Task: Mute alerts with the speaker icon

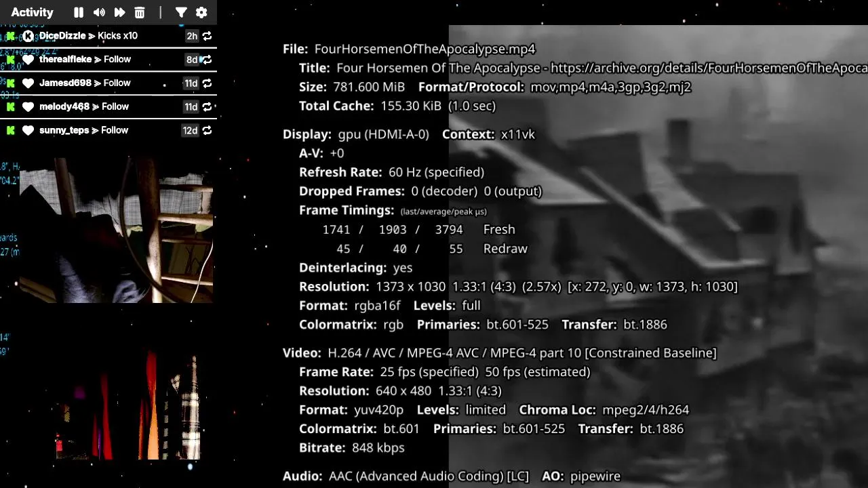Action: [99, 12]
